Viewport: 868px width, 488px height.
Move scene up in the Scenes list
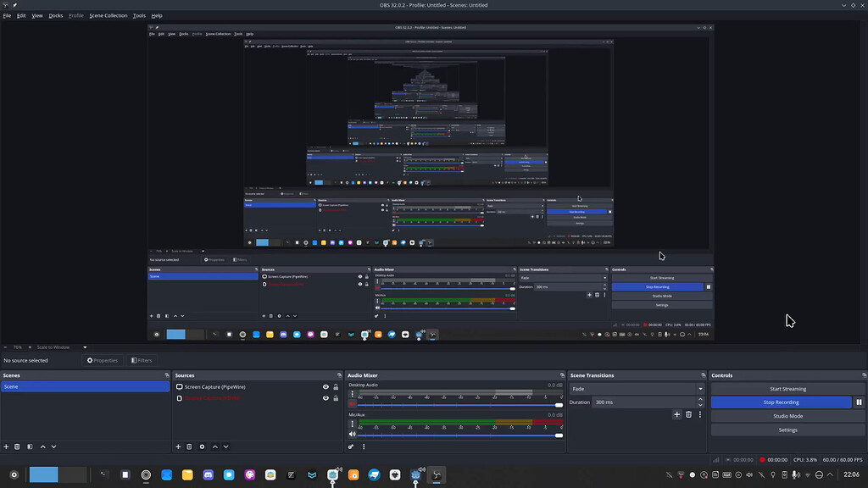coord(42,446)
